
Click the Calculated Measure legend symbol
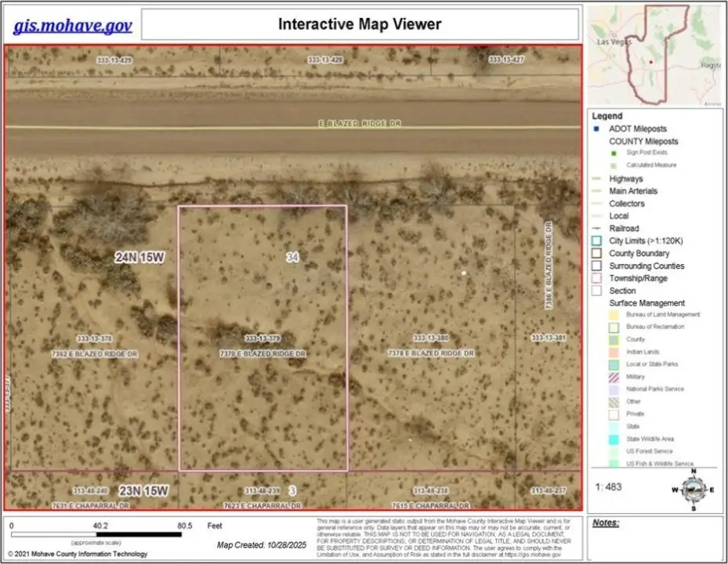point(615,165)
